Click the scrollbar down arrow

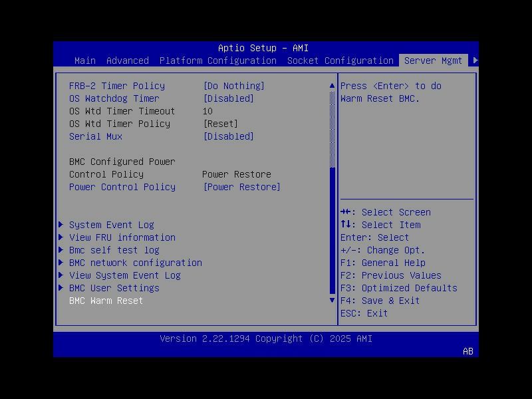click(331, 301)
